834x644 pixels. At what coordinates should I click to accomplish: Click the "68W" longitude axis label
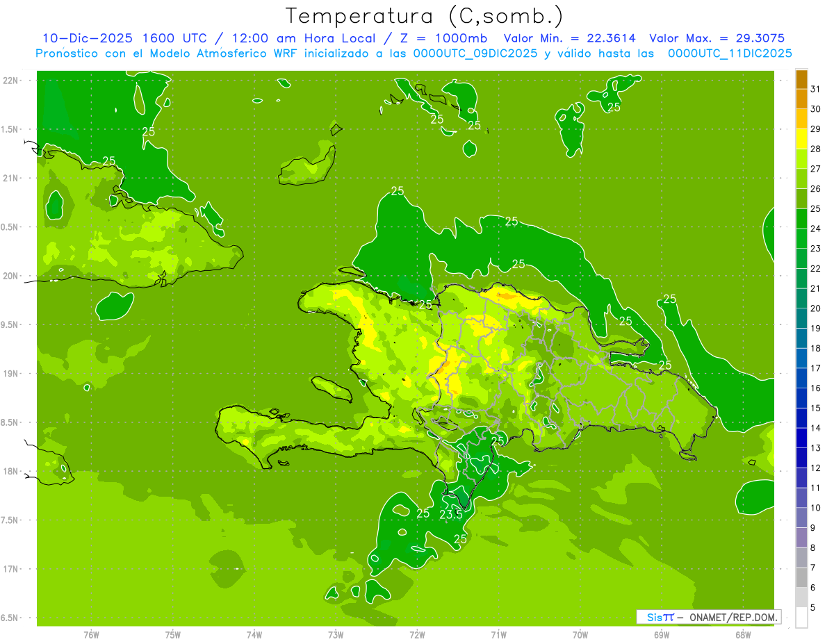click(x=743, y=635)
